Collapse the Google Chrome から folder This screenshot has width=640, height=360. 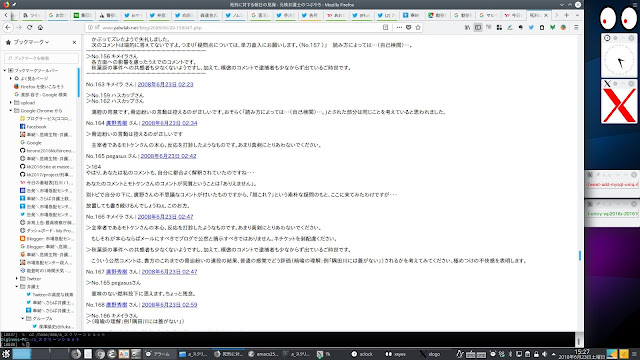pyautogui.click(x=11, y=111)
